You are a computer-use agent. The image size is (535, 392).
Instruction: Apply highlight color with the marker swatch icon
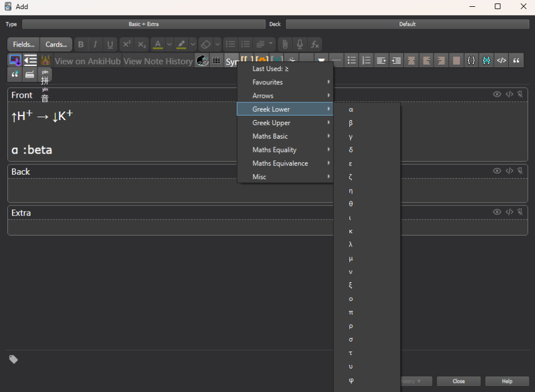(181, 44)
